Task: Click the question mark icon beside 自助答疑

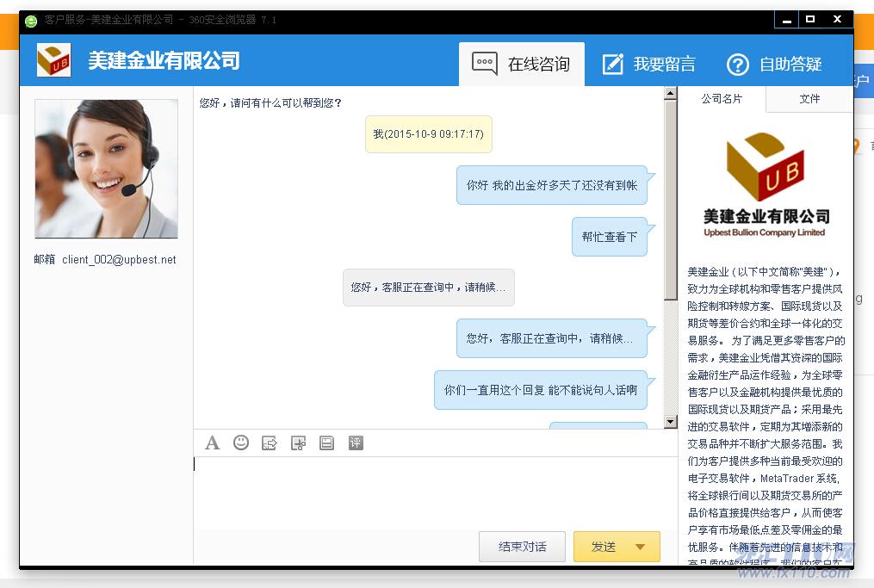Action: tap(737, 65)
